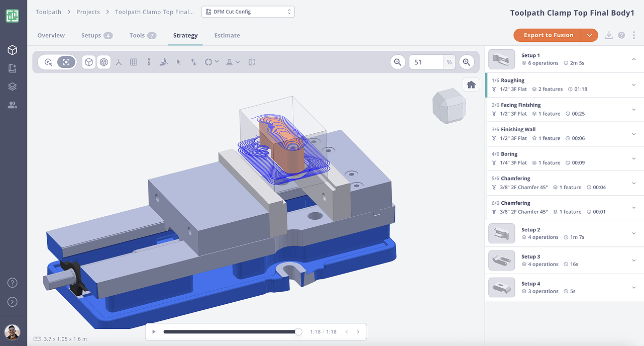Open the DFM Cut Config selector
The width and height of the screenshot is (644, 346).
pos(248,11)
